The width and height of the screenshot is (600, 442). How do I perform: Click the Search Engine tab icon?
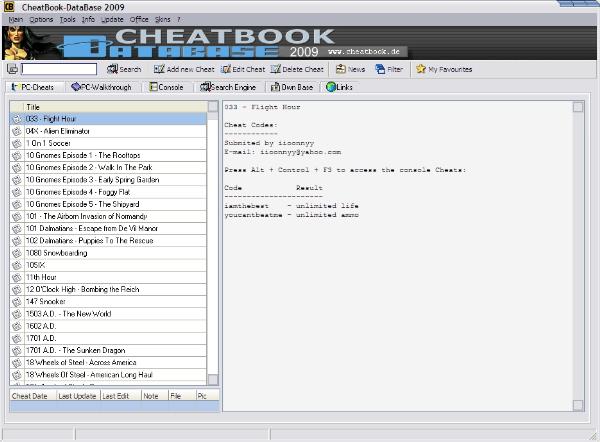205,87
